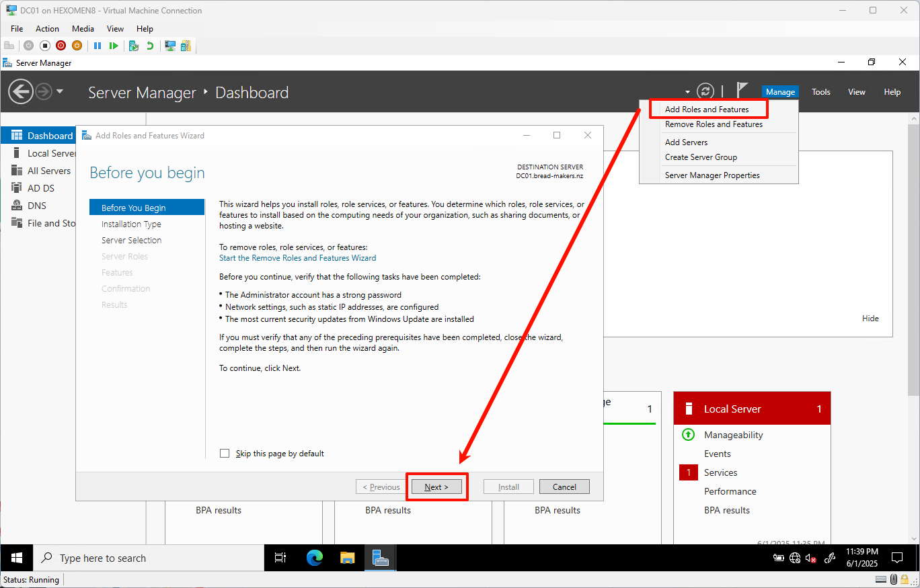Click Services row with red '1' badge
920x588 pixels.
[x=720, y=472]
